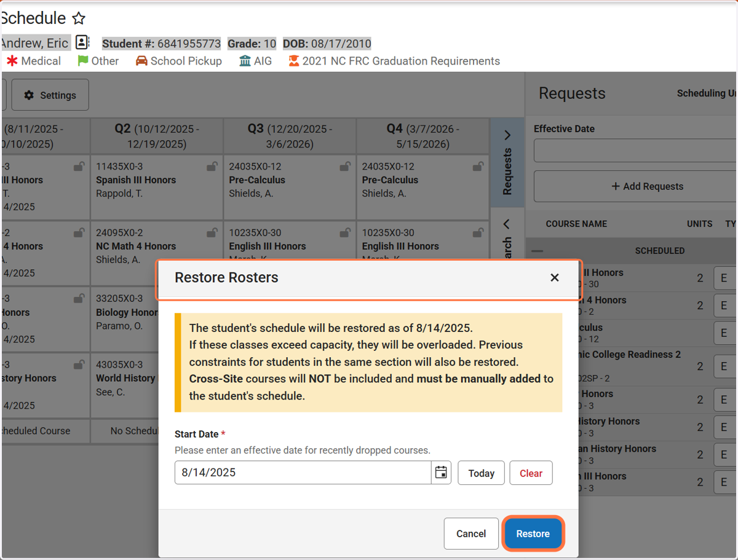Toggle lock on Q4 English III Honors

[x=478, y=232]
